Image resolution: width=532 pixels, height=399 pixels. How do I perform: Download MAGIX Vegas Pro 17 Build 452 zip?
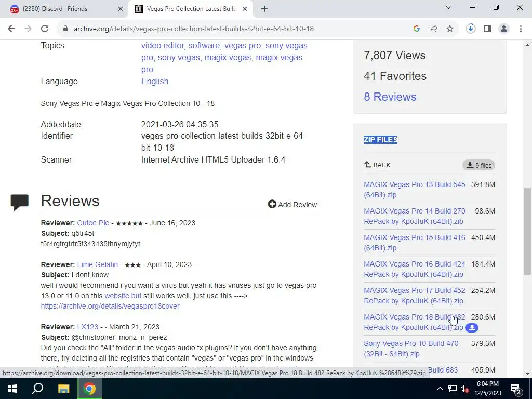click(414, 296)
